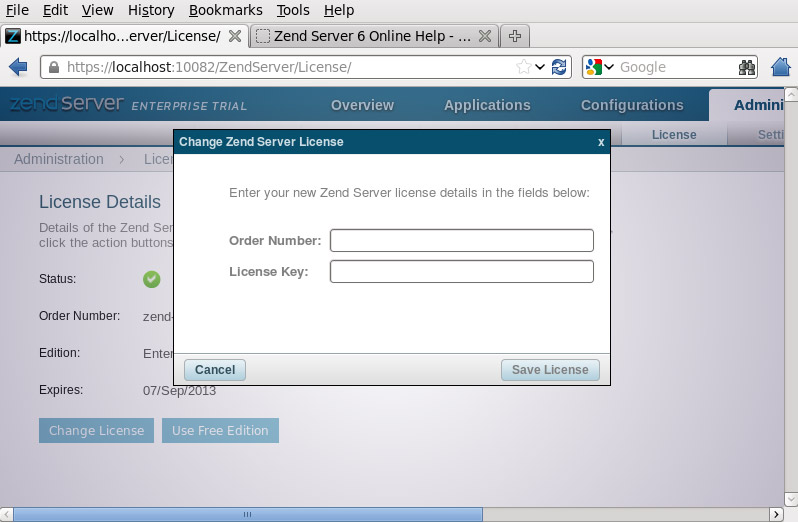Viewport: 798px width, 523px height.
Task: Bookmark this page with the star icon
Action: pos(523,67)
